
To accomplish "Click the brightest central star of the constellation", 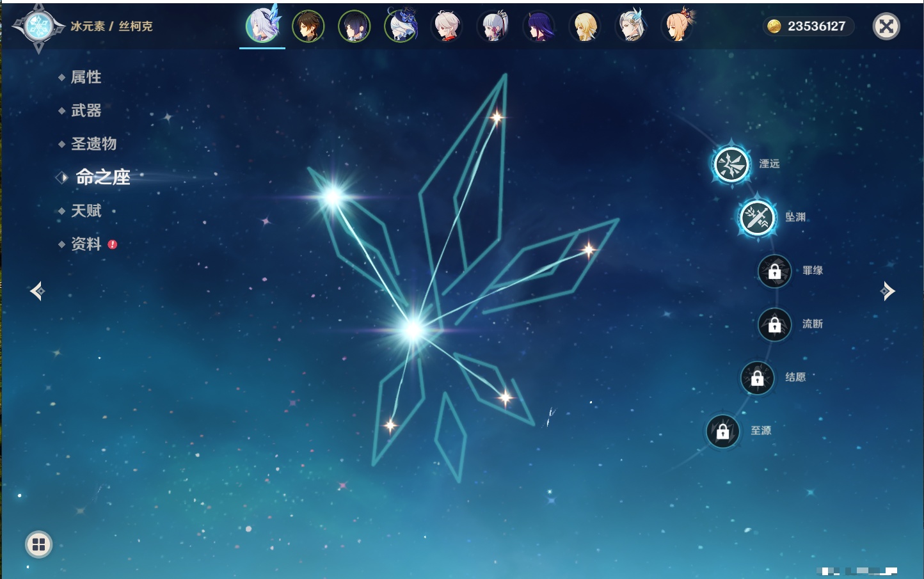I will (414, 329).
